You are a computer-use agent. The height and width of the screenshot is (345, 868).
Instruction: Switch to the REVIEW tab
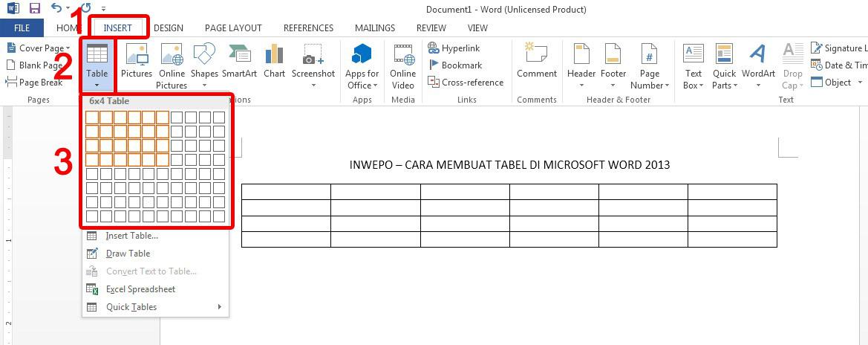[x=431, y=28]
